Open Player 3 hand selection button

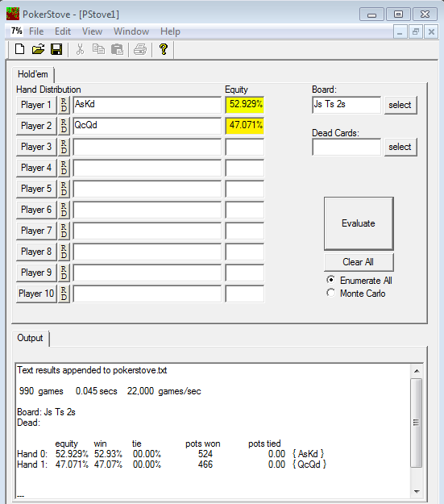pyautogui.click(x=36, y=147)
